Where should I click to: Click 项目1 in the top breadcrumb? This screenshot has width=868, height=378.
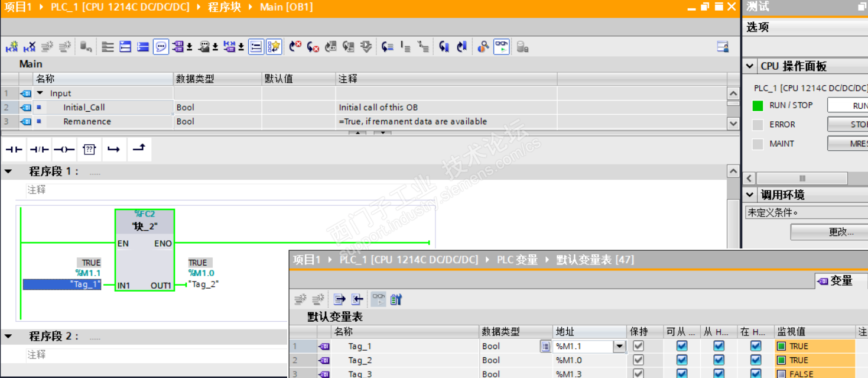(x=18, y=7)
